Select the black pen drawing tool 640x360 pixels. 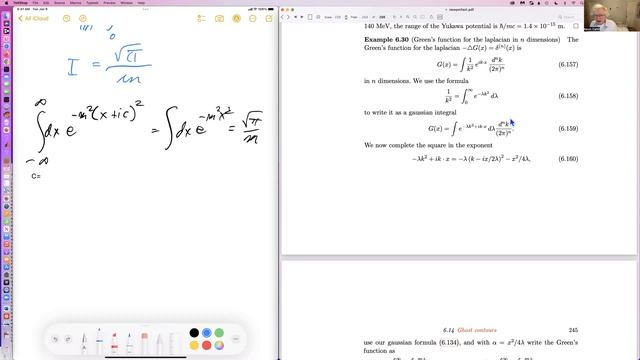[84, 343]
